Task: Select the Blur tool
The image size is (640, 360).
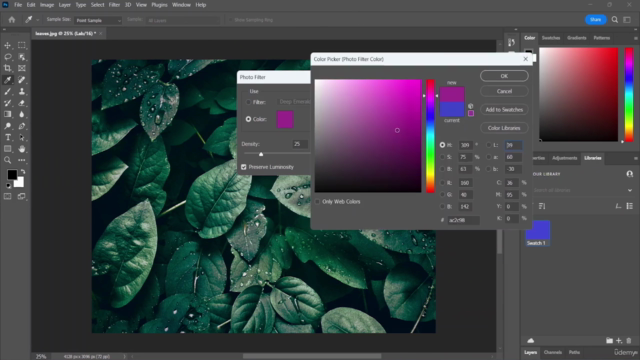Action: click(x=22, y=114)
